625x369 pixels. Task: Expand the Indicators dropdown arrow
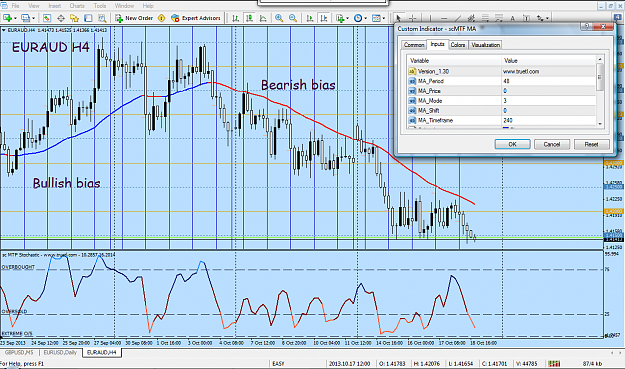(x=348, y=18)
